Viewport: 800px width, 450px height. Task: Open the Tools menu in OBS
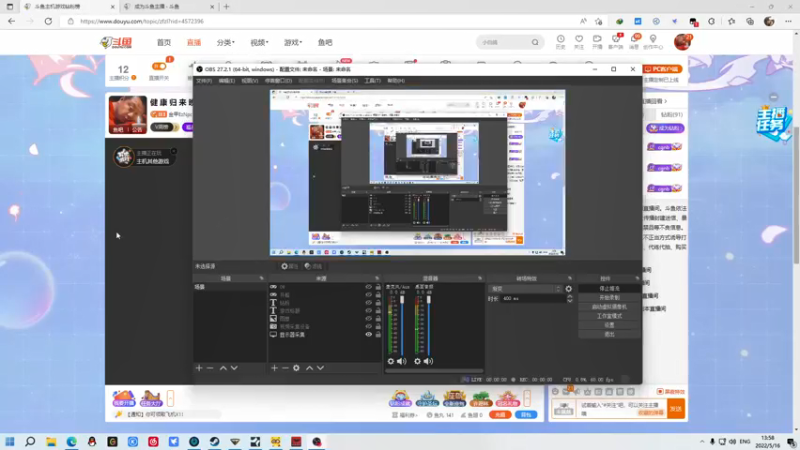pos(372,81)
